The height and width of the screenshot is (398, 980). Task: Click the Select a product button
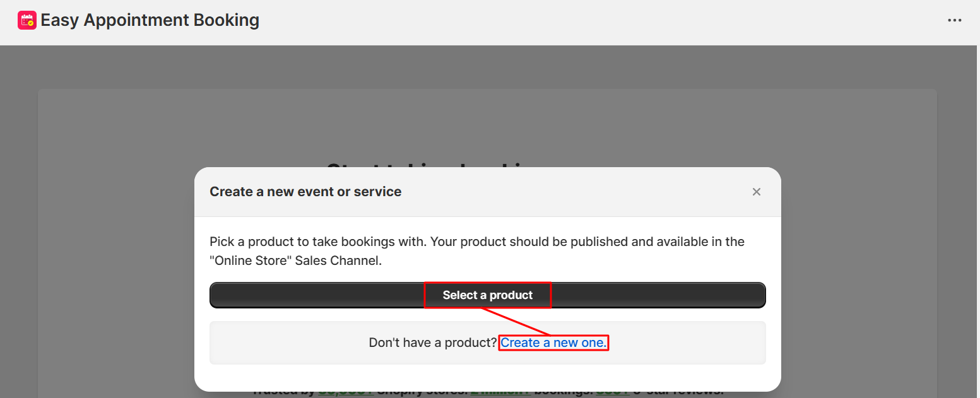(x=487, y=295)
